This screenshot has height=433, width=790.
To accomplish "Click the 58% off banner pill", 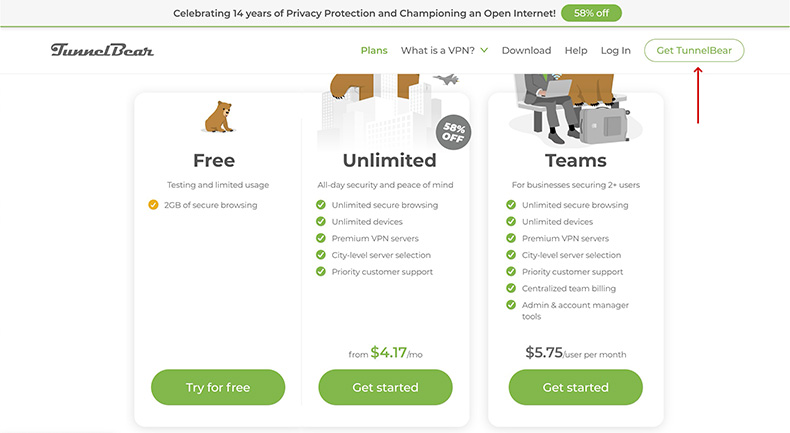I will (x=591, y=13).
